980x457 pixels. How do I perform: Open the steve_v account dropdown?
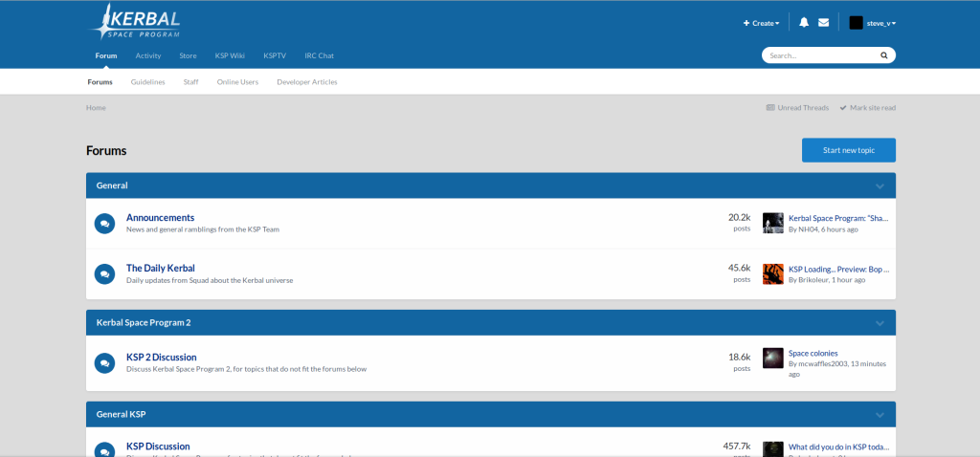881,23
